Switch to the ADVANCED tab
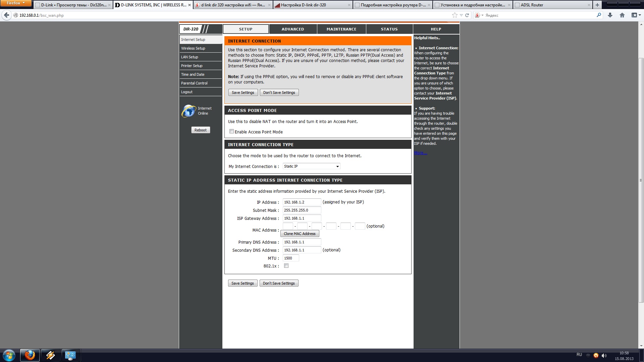 pos(292,29)
